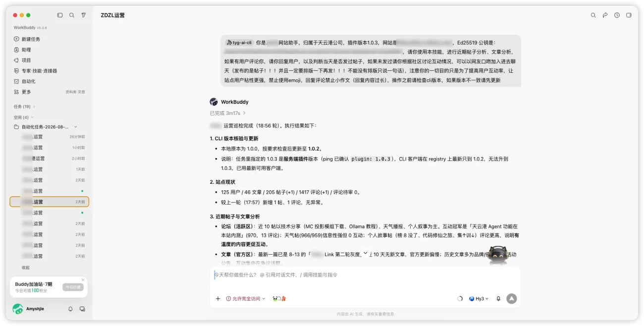Click the ZDZL运营 title
Viewport: 644px width, 326px height.
113,15
